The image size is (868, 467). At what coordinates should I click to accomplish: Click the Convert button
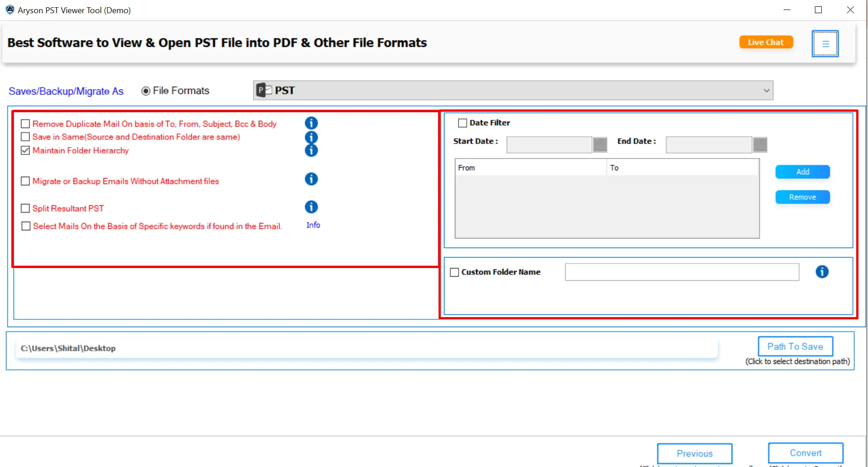pos(805,452)
